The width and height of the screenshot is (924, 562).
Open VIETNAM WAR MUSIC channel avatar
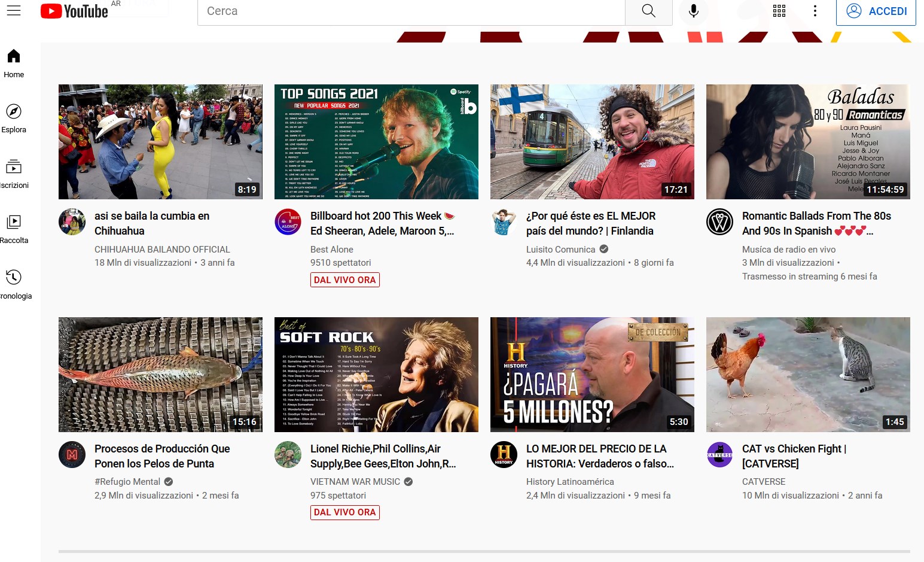[x=288, y=455]
